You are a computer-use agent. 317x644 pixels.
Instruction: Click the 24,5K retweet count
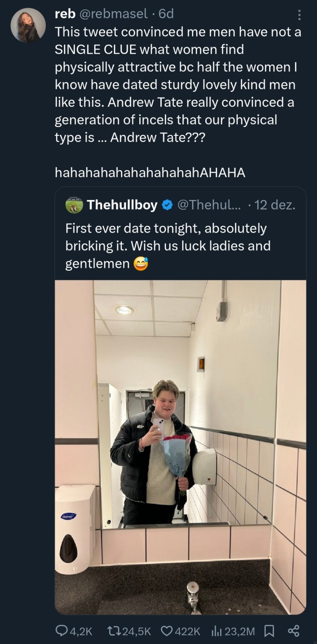click(x=136, y=632)
